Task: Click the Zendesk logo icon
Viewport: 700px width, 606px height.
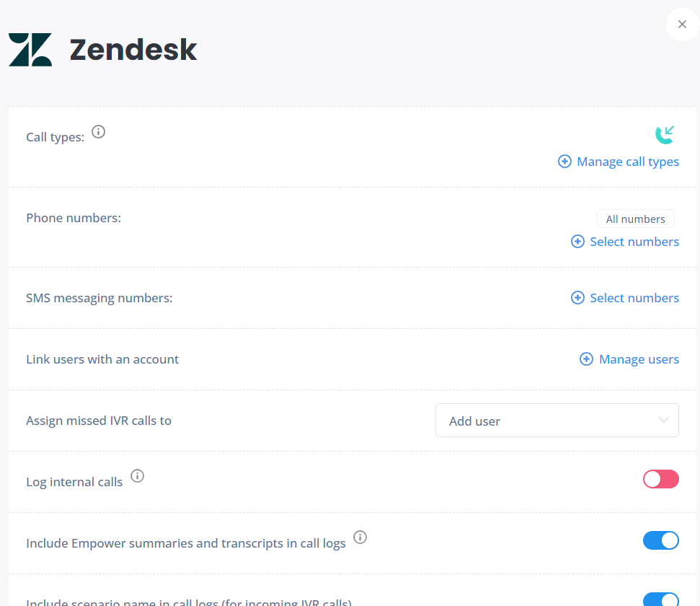Action: [x=30, y=50]
